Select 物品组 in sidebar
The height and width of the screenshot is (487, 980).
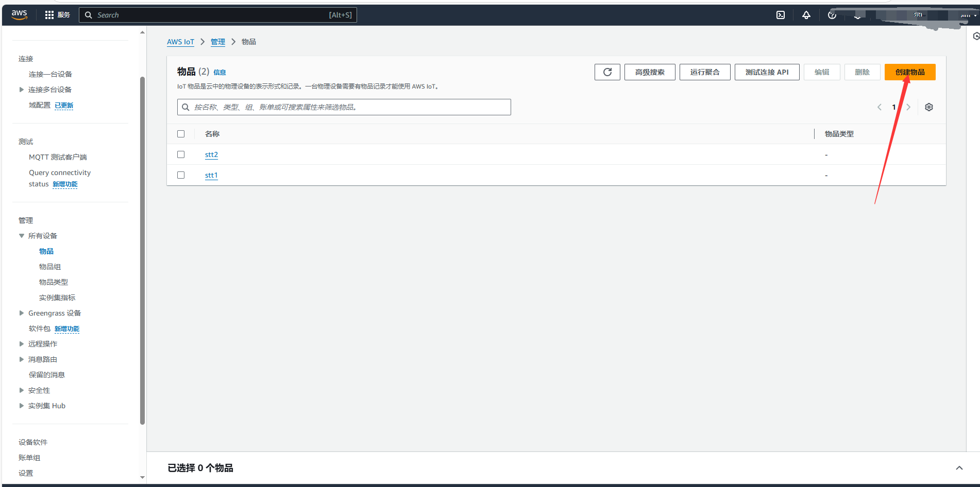coord(50,267)
